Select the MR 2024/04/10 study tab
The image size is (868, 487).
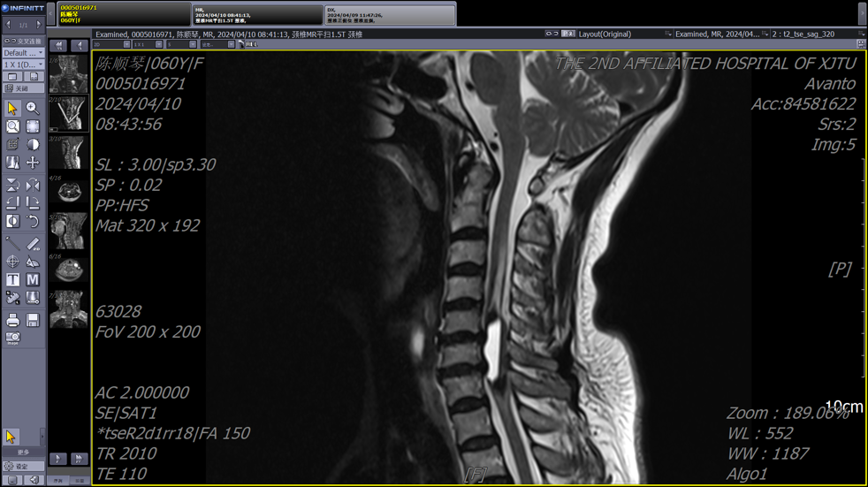coord(257,14)
